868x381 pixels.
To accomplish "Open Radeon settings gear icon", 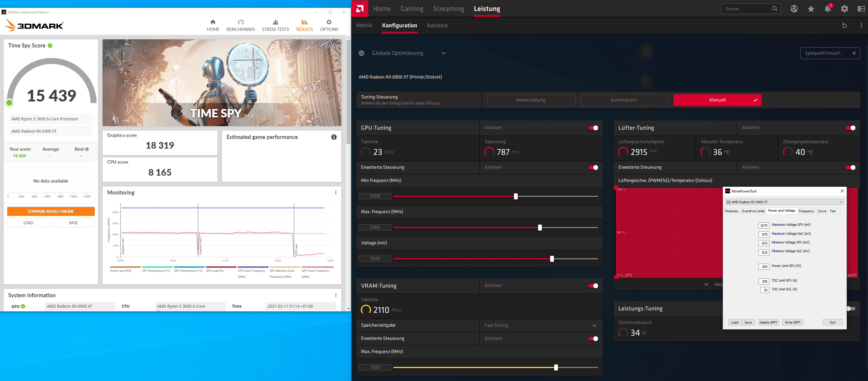I will pyautogui.click(x=844, y=9).
